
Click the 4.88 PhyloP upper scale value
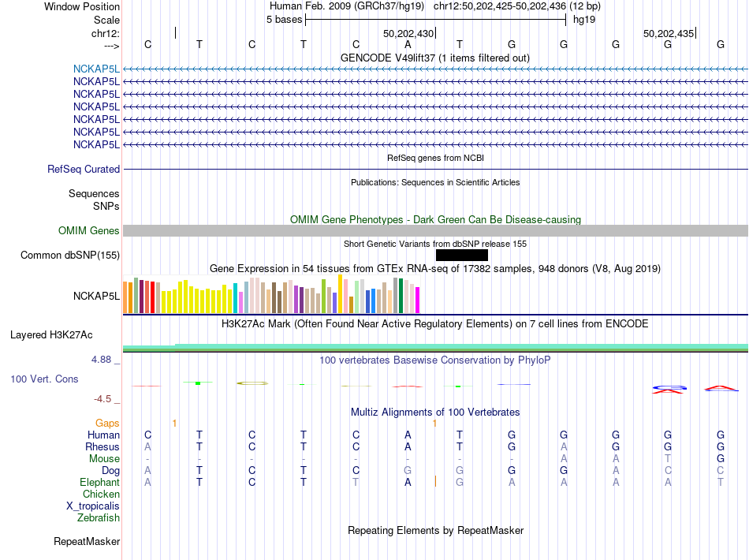coord(101,360)
